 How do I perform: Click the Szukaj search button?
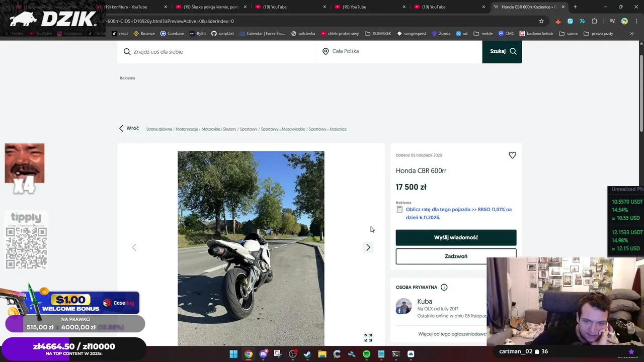(502, 51)
